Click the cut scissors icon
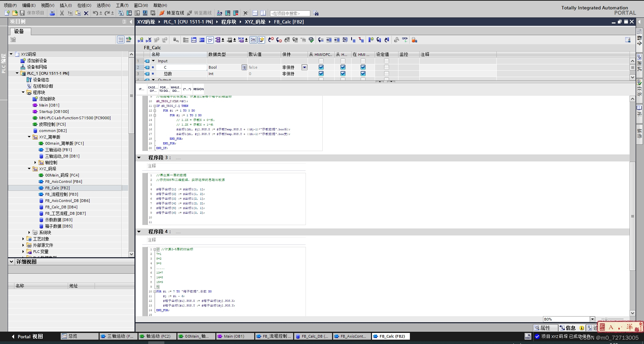Screen dimensions: 644x344 pyautogui.click(x=62, y=13)
